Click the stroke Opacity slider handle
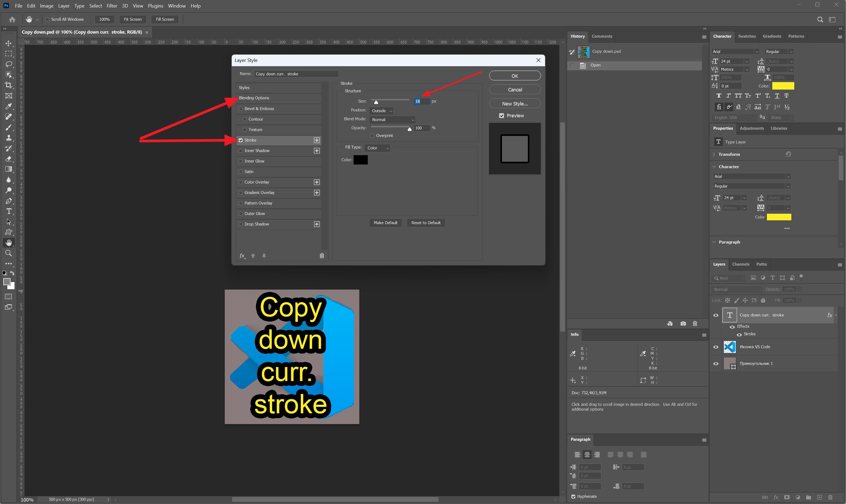The image size is (846, 504). [410, 129]
